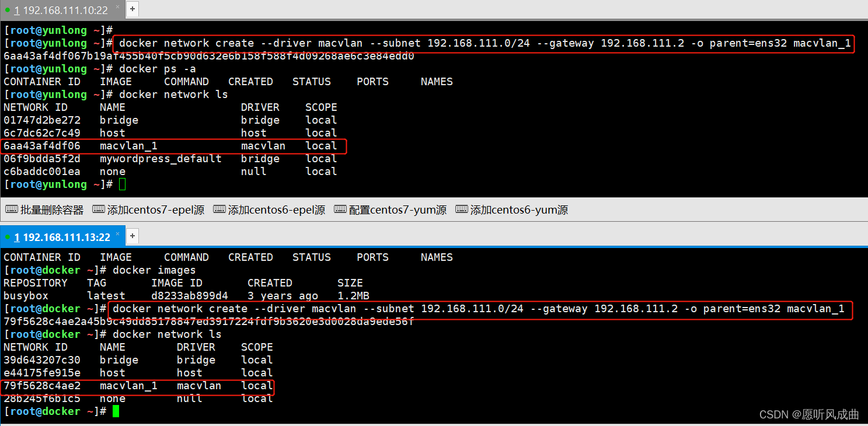Click NAMES header in yunlong terminal
Image resolution: width=868 pixels, height=426 pixels.
tap(437, 82)
